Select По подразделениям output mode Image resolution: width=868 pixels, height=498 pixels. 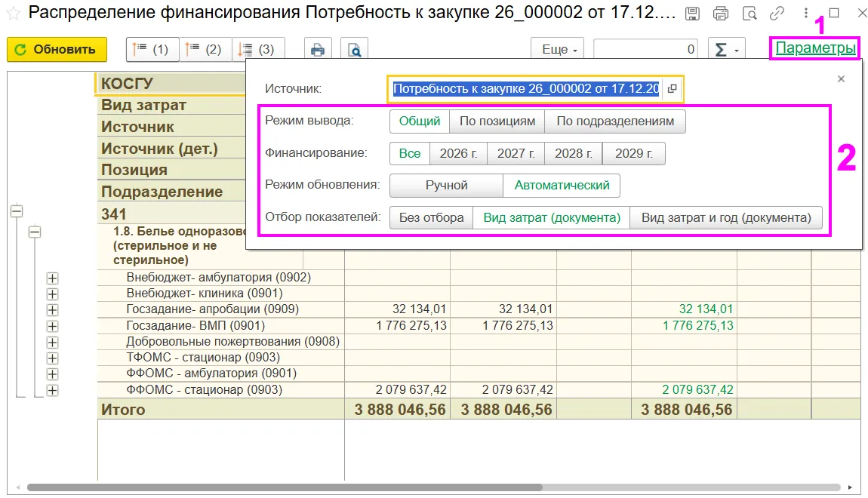click(615, 121)
